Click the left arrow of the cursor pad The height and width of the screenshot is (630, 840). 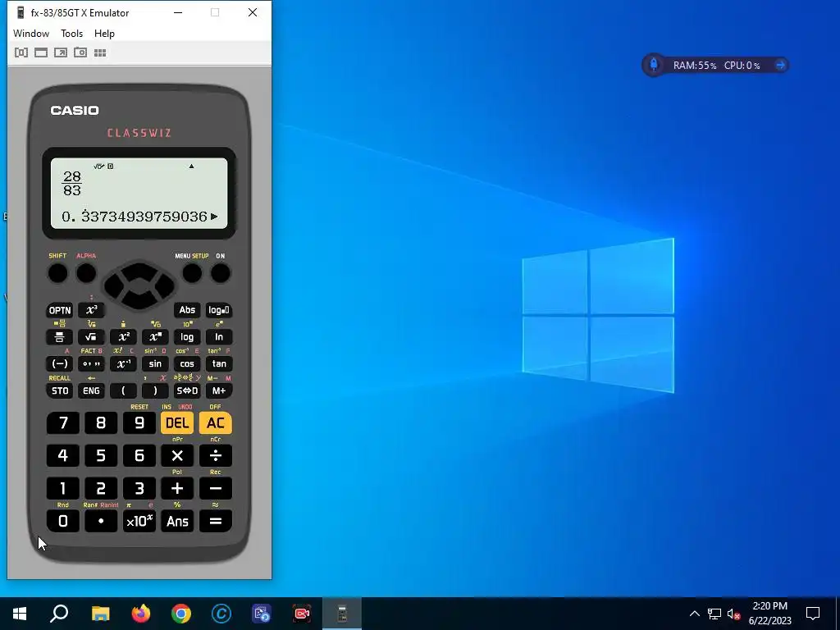pyautogui.click(x=113, y=285)
